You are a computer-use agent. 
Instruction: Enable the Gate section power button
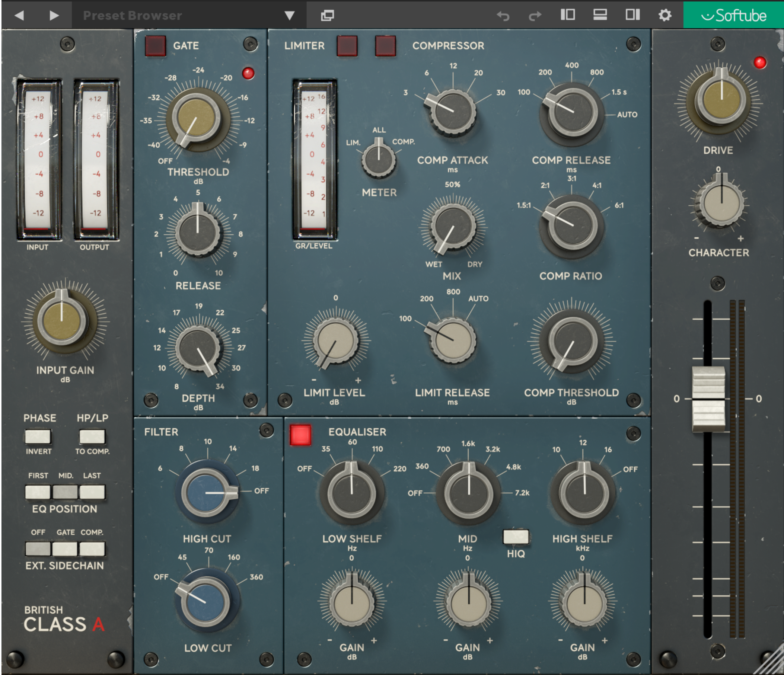pyautogui.click(x=155, y=46)
